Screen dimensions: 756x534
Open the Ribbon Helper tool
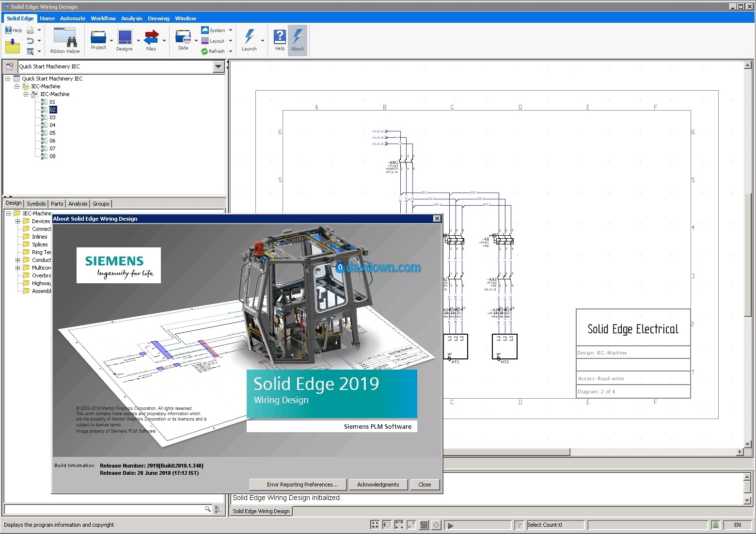pyautogui.click(x=65, y=41)
